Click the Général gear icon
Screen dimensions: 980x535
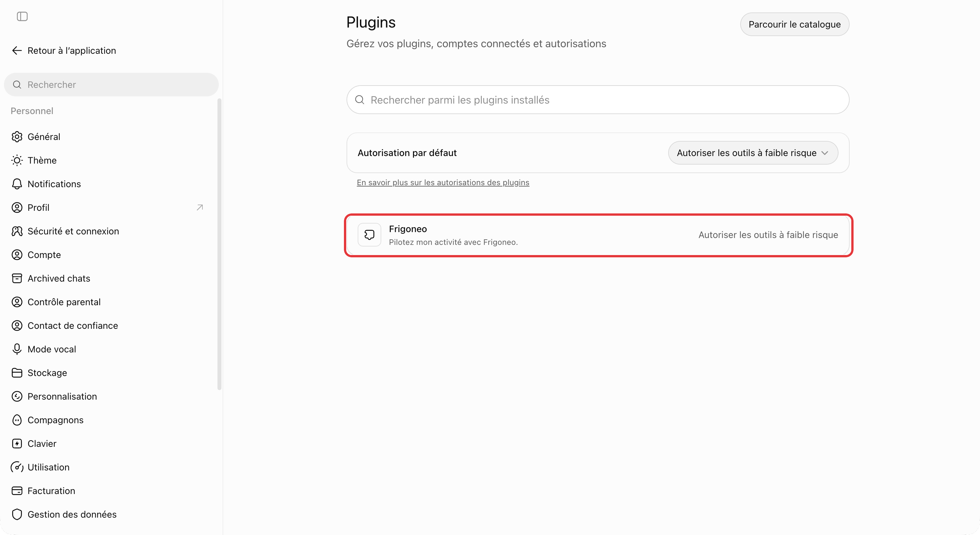[x=17, y=137]
